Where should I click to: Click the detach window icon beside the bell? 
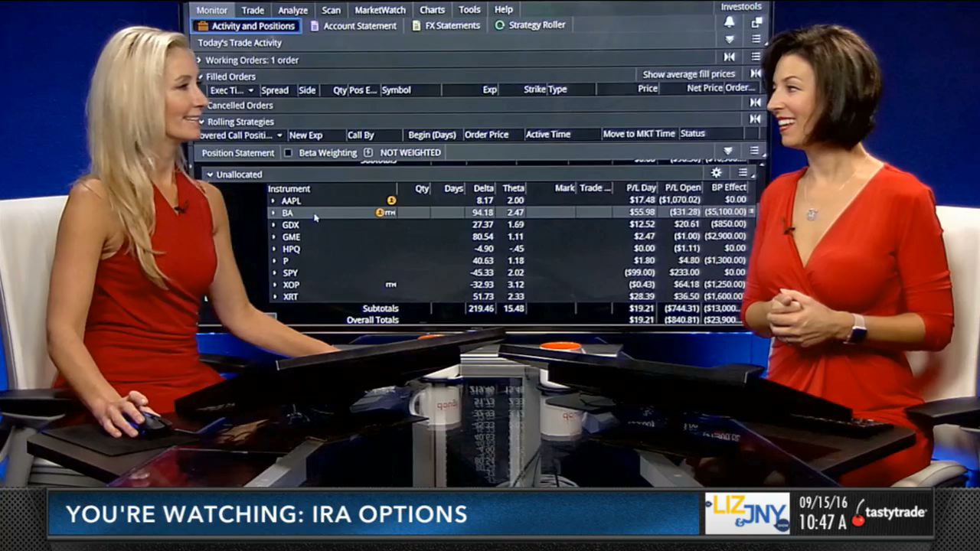[x=756, y=22]
